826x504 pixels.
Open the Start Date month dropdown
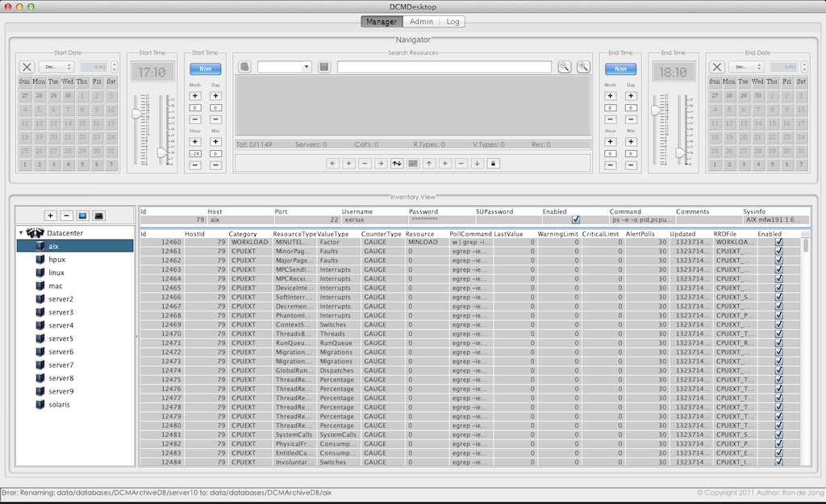tap(56, 67)
